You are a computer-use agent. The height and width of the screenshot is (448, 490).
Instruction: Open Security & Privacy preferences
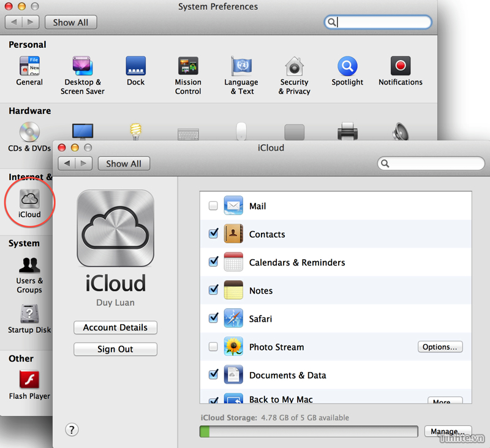pos(295,75)
